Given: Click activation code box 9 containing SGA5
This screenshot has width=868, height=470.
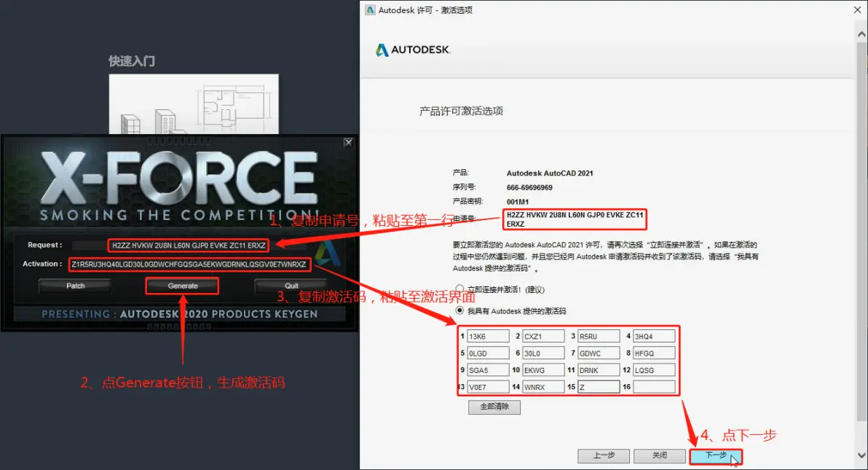Looking at the screenshot, I should [488, 370].
